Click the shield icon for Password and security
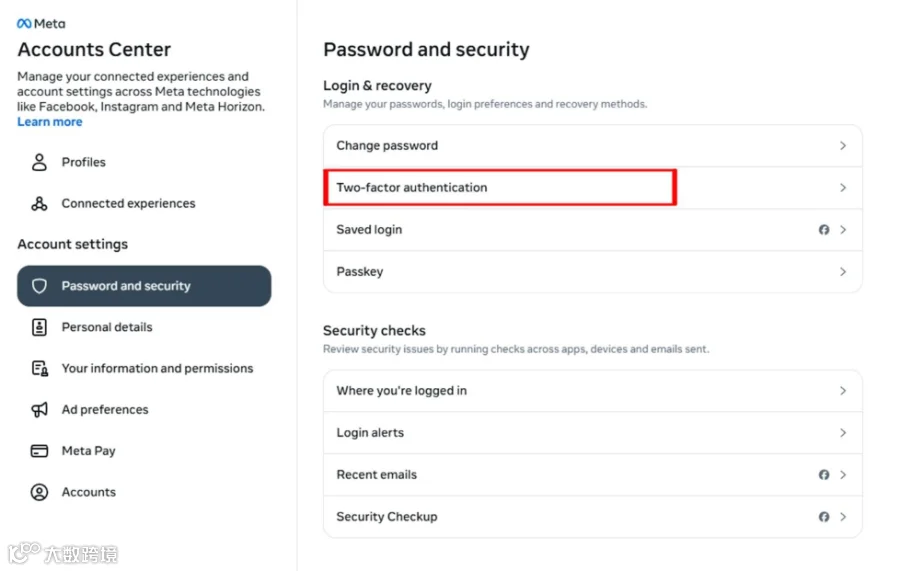The width and height of the screenshot is (900, 571). click(x=39, y=286)
